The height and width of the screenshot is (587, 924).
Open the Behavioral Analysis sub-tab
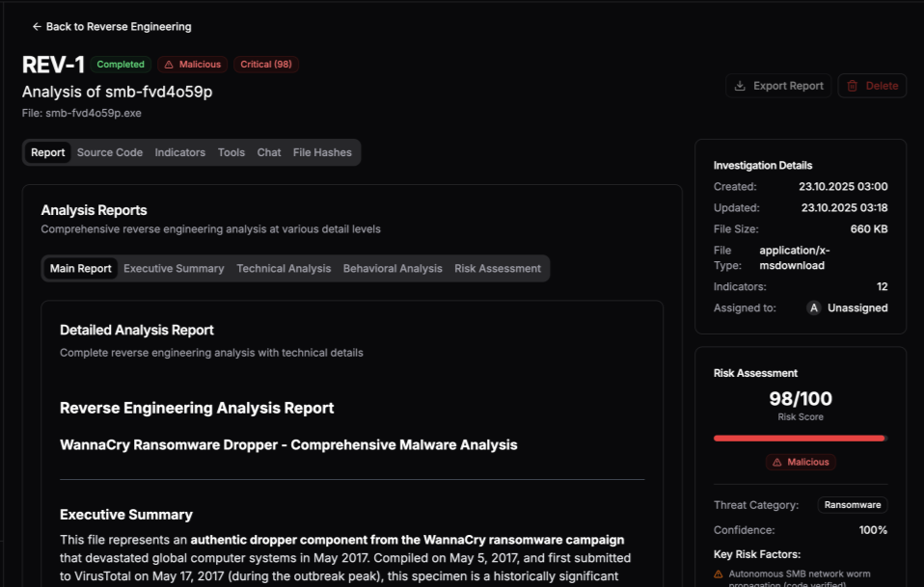(x=393, y=269)
